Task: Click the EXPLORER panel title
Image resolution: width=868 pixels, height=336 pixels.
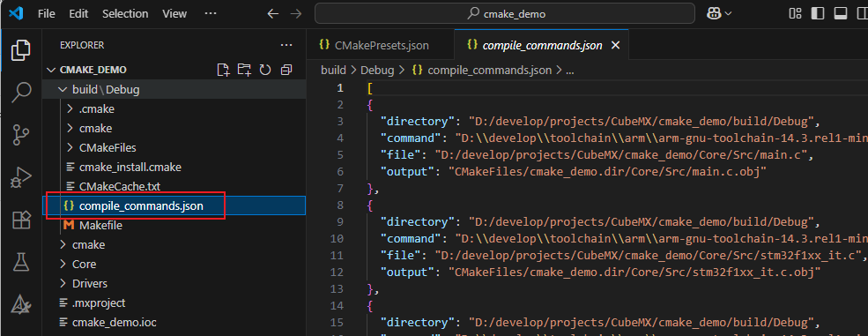Action: coord(82,45)
